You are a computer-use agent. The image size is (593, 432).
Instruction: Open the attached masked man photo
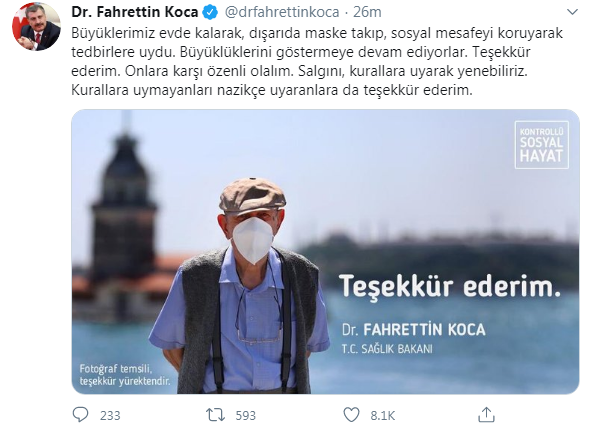click(325, 252)
